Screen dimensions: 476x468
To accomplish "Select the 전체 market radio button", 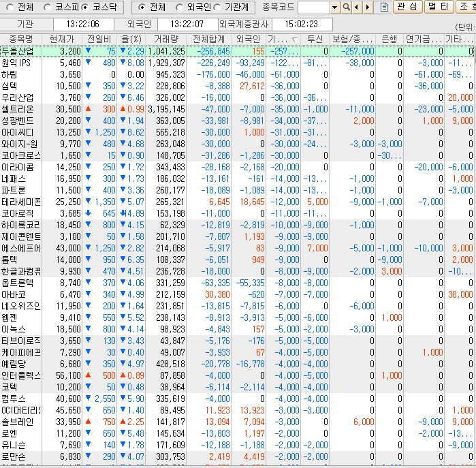I will pos(10,7).
